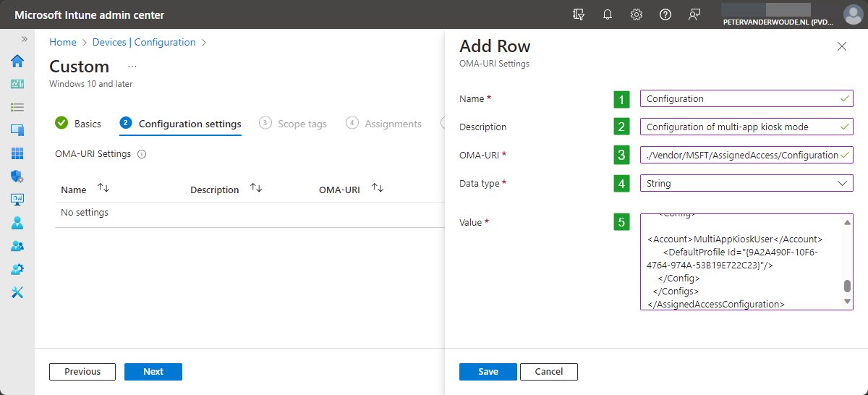Open the Home icon in the sidebar
The image size is (868, 395).
coord(17,61)
